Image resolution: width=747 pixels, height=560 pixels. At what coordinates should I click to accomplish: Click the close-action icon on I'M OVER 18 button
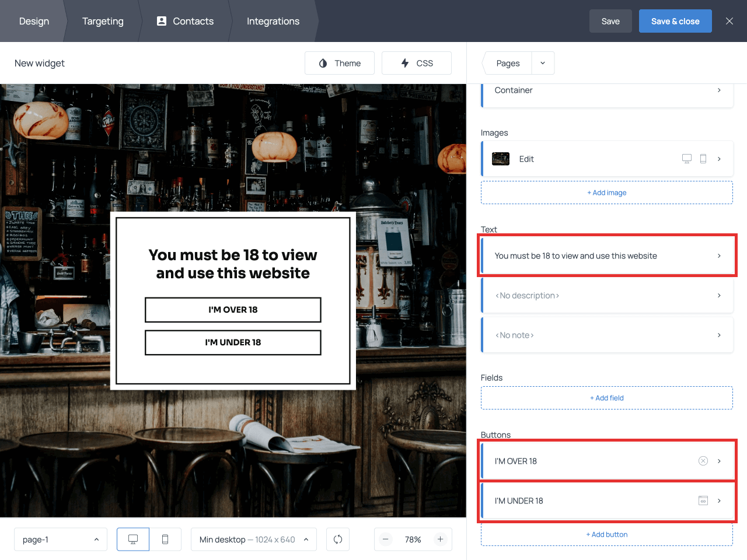(x=703, y=460)
